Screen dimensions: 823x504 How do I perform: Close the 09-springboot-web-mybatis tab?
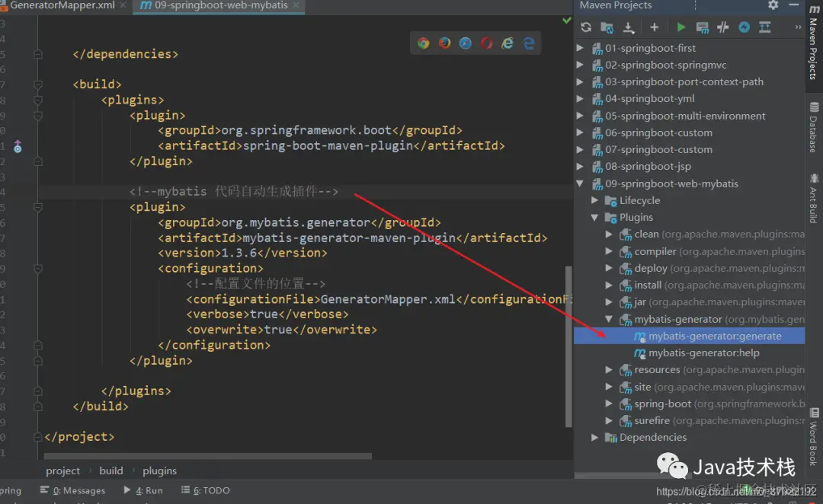tap(296, 5)
